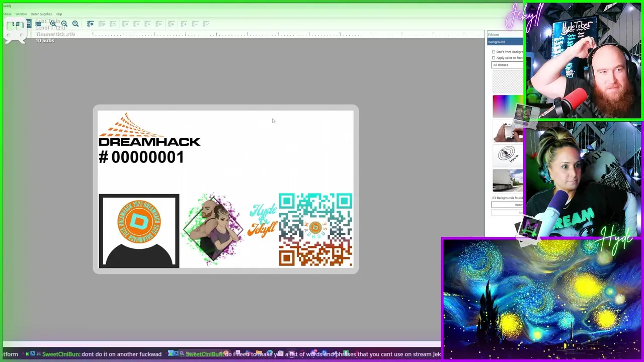Open the All classes dropdown
The height and width of the screenshot is (362, 644).
click(x=507, y=65)
